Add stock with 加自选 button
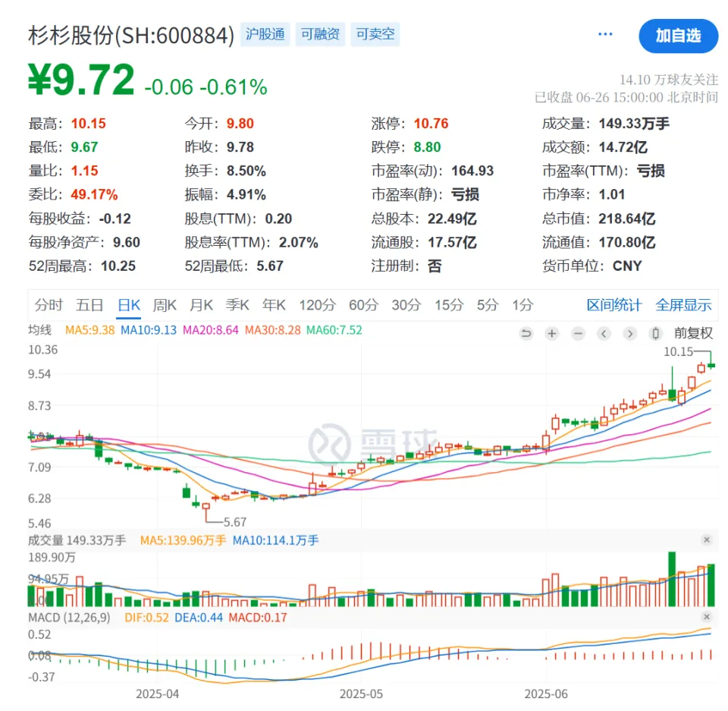The height and width of the screenshot is (711, 728). (x=678, y=36)
